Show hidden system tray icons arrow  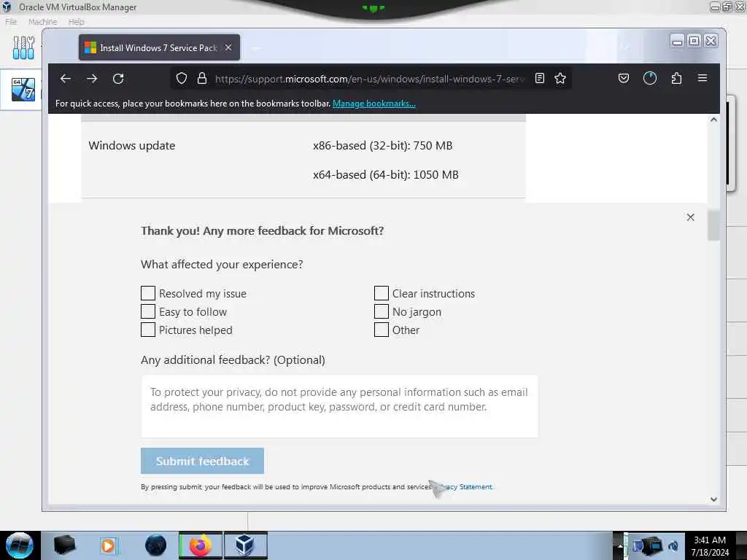pyautogui.click(x=620, y=546)
